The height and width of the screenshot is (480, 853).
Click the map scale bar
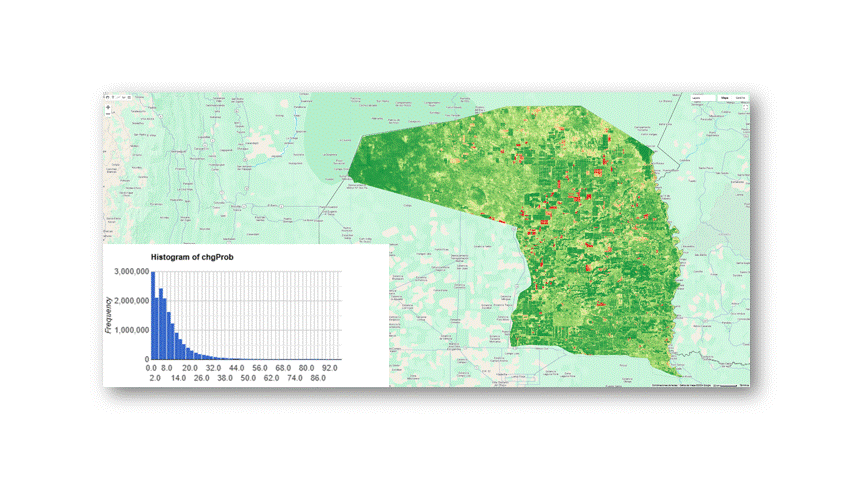pyautogui.click(x=728, y=385)
